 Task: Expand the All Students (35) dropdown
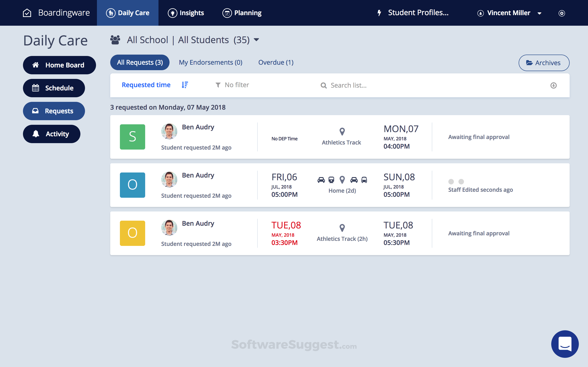[x=256, y=40]
